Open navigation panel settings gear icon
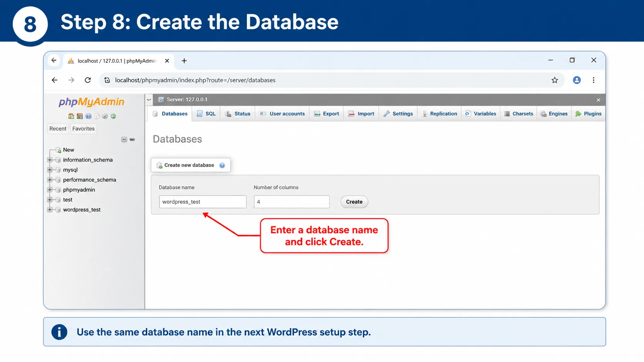Screen dimensions: 644x362 [105, 116]
